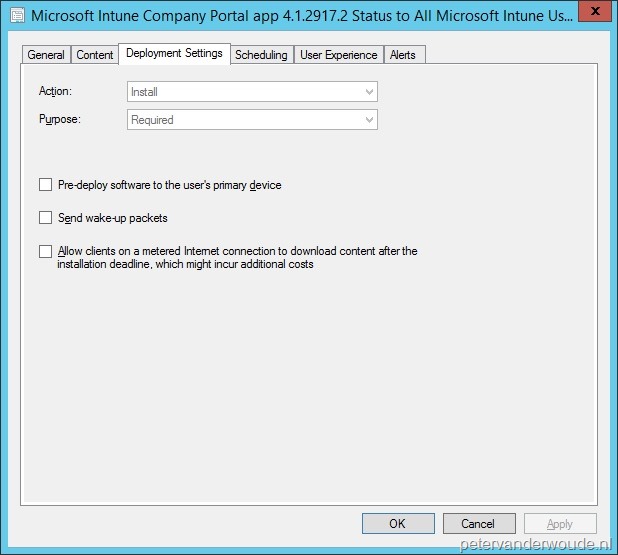
Task: Switch to the Alerts tab
Action: tap(403, 55)
